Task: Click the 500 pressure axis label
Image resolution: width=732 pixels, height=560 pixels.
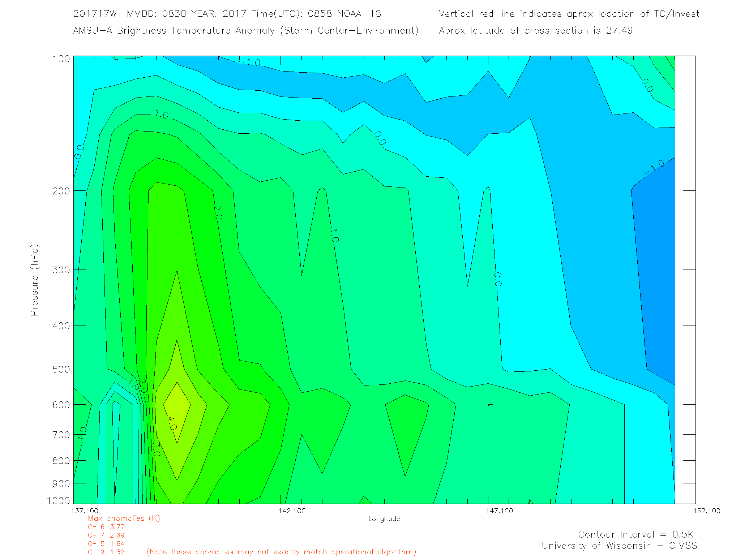Action: pos(61,369)
